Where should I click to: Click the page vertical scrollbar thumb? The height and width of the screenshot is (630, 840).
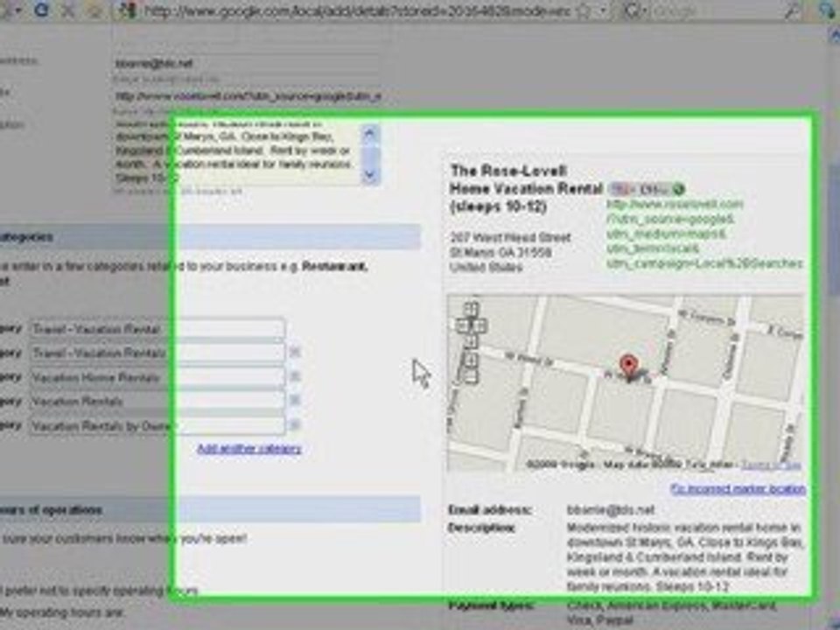[834, 230]
